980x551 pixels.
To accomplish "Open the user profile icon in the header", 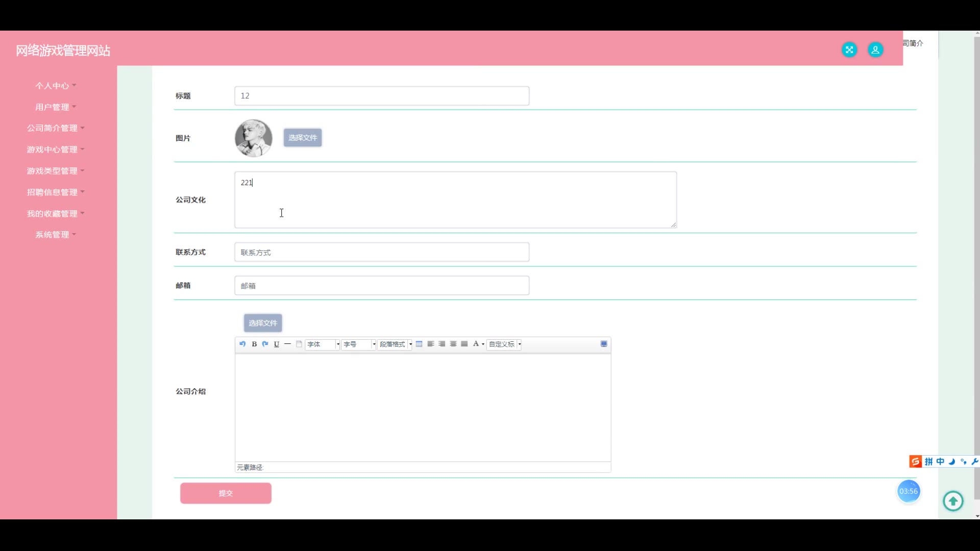I will 875,49.
